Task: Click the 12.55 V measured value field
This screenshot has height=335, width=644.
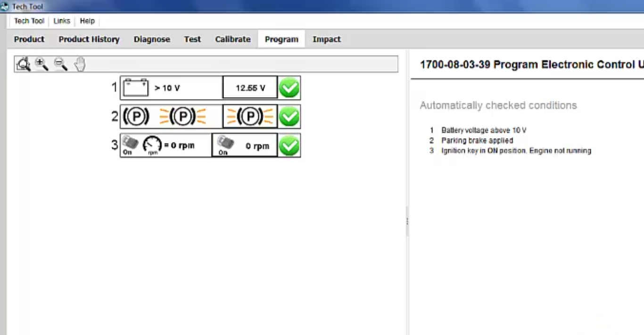Action: [250, 87]
